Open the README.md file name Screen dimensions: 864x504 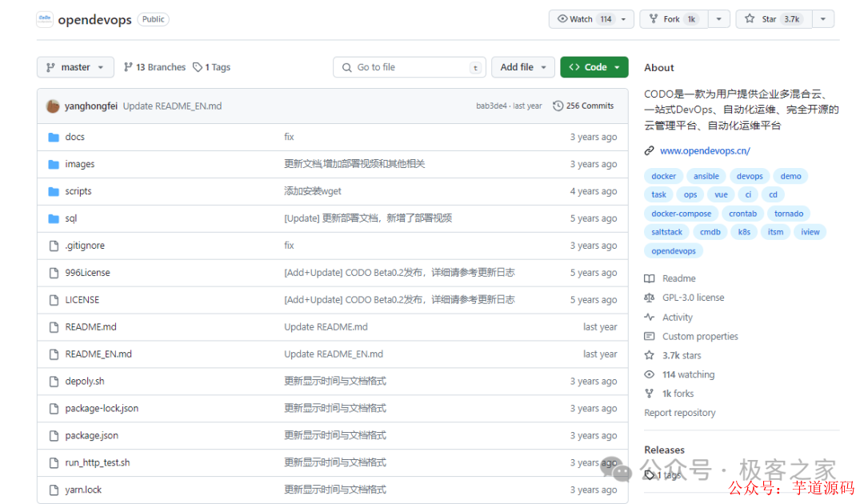click(x=91, y=327)
